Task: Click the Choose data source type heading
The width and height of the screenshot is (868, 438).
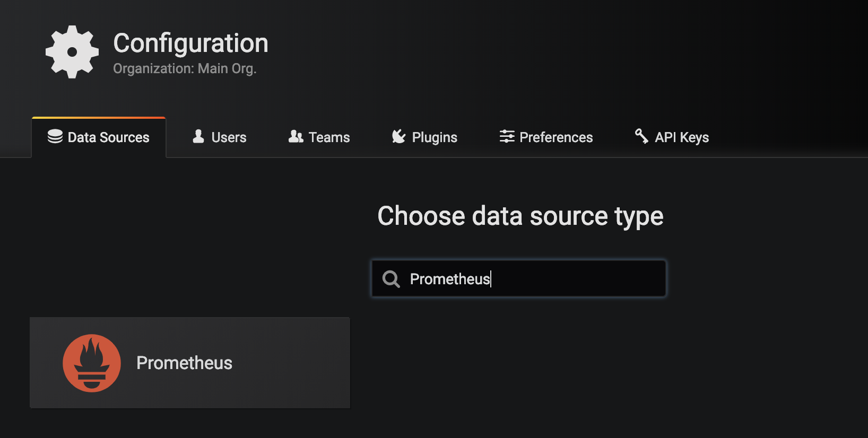Action: (x=520, y=216)
